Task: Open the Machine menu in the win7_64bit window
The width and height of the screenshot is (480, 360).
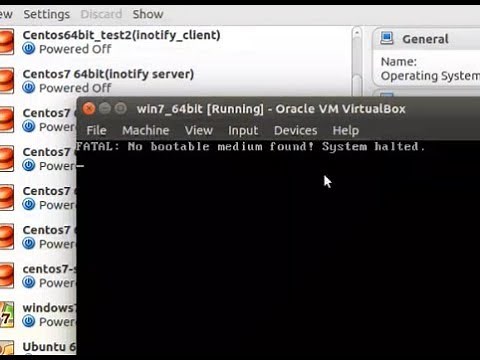Action: pos(146,130)
